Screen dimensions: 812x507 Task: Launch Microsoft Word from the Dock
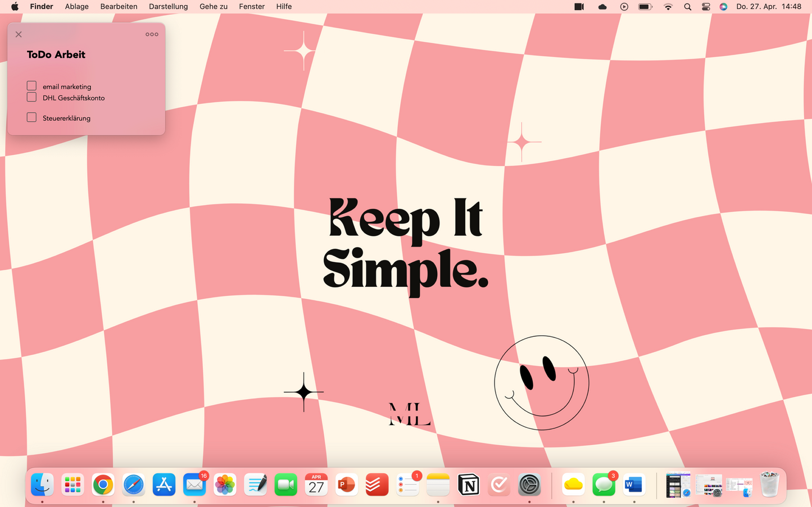[x=634, y=485]
